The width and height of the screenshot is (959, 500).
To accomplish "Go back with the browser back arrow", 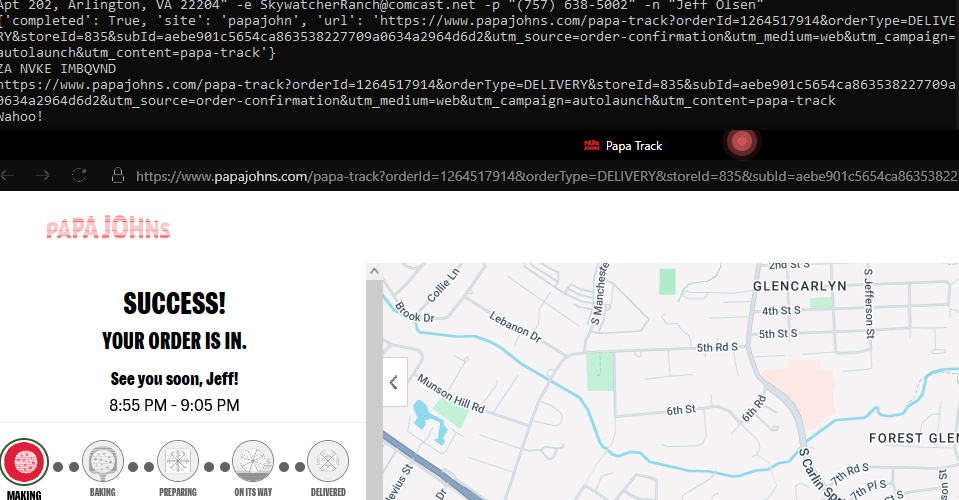I will coord(9,176).
